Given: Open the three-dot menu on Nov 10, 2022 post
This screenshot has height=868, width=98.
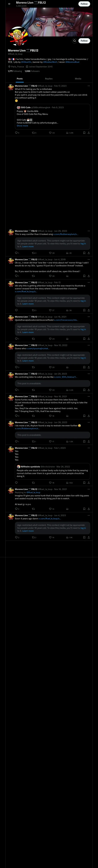Looking at the screenshot, I should tap(89, 345).
